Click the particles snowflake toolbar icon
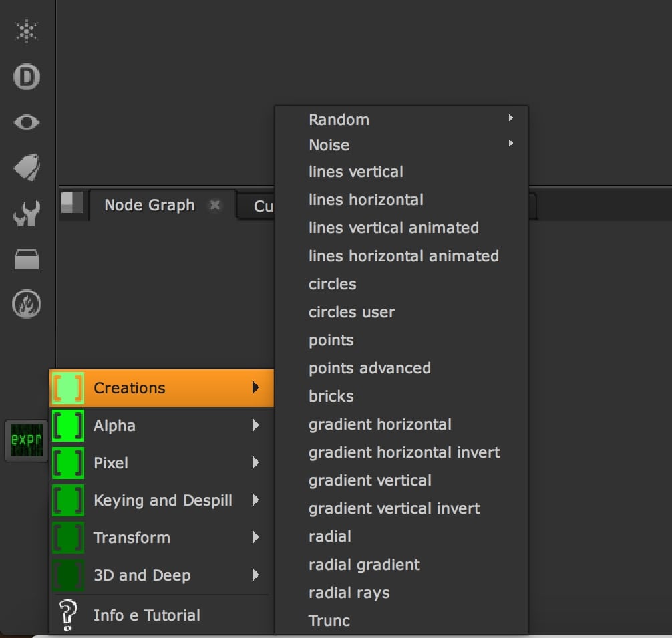 (x=27, y=31)
